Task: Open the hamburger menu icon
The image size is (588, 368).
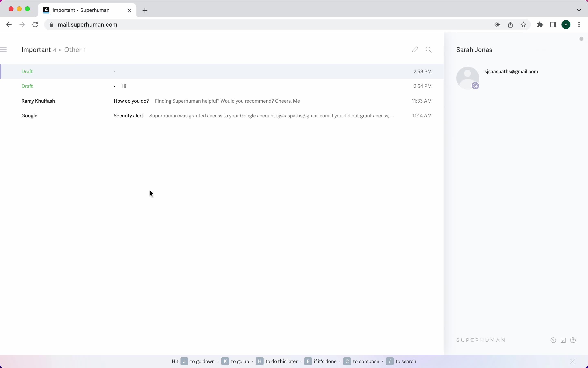Action: tap(3, 50)
